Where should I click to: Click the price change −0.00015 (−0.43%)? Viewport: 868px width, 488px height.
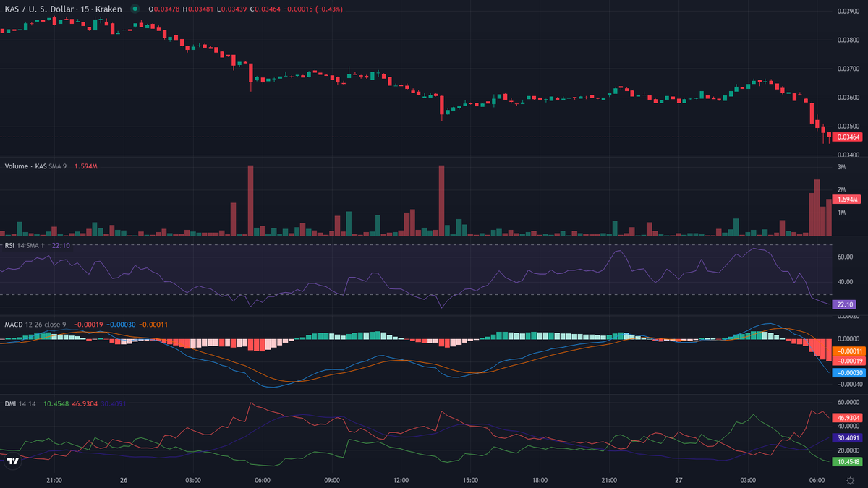312,9
